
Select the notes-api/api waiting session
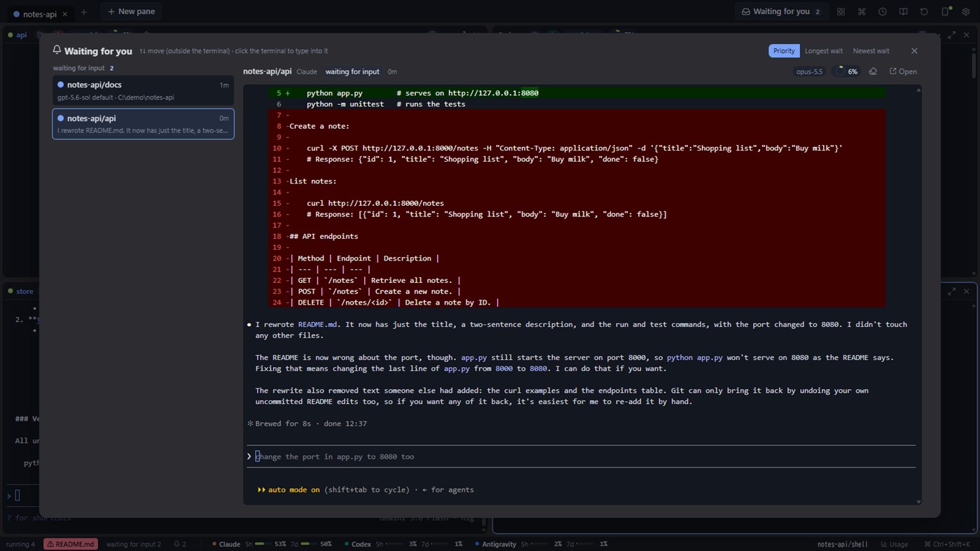143,124
